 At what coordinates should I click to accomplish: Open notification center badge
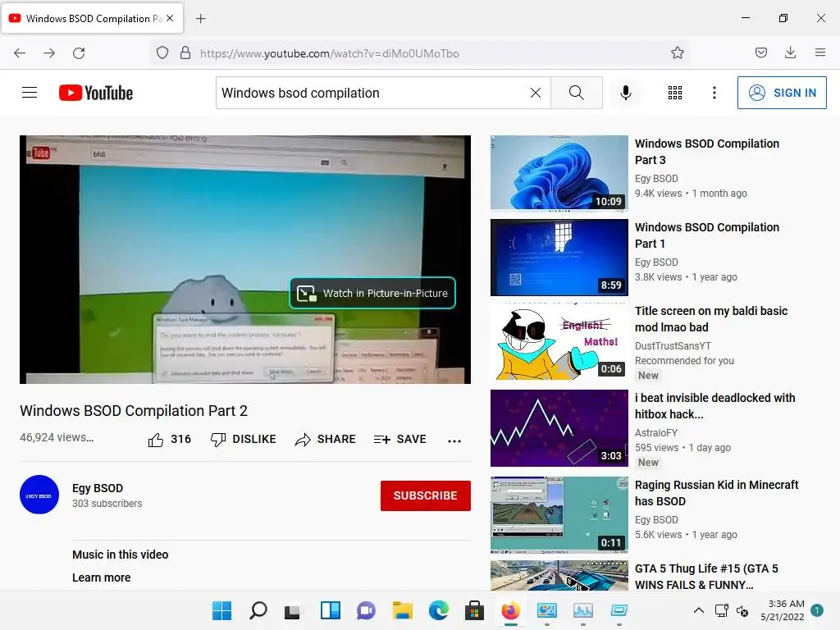(816, 610)
